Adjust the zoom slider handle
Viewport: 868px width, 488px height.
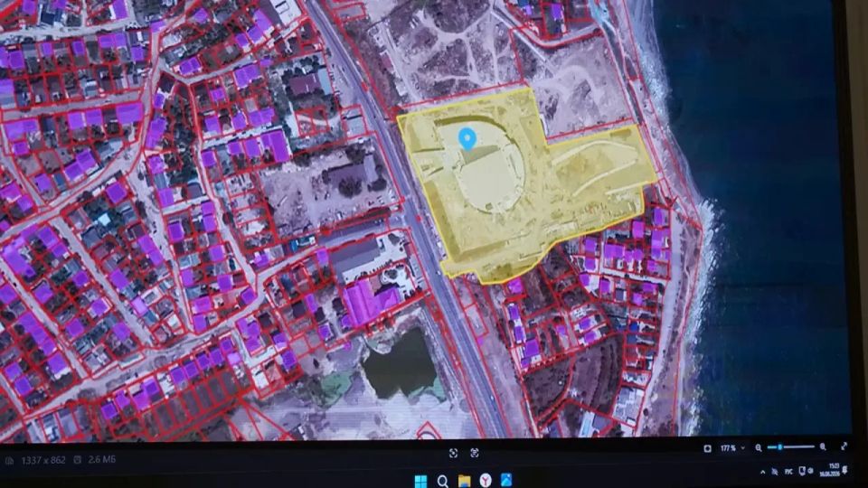click(x=779, y=447)
